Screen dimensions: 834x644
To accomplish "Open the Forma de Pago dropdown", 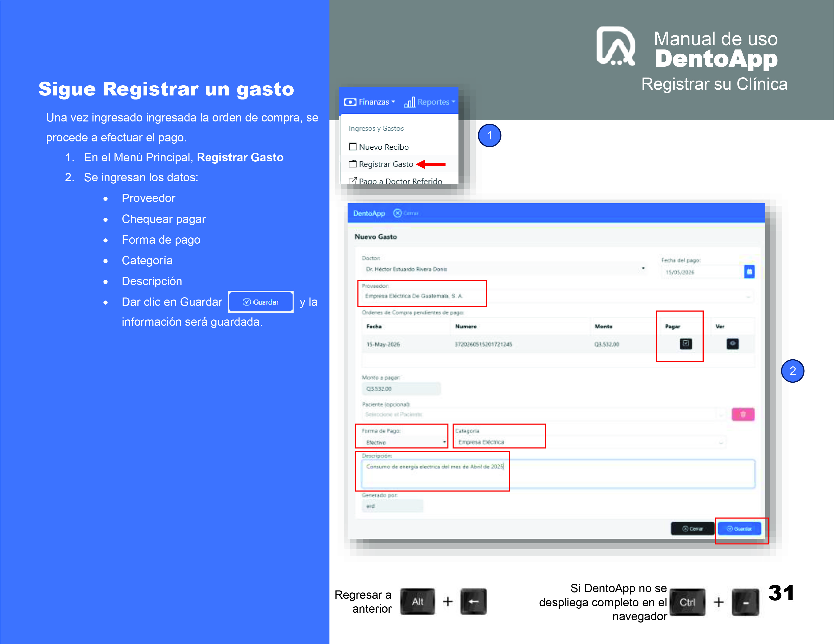I will click(404, 442).
